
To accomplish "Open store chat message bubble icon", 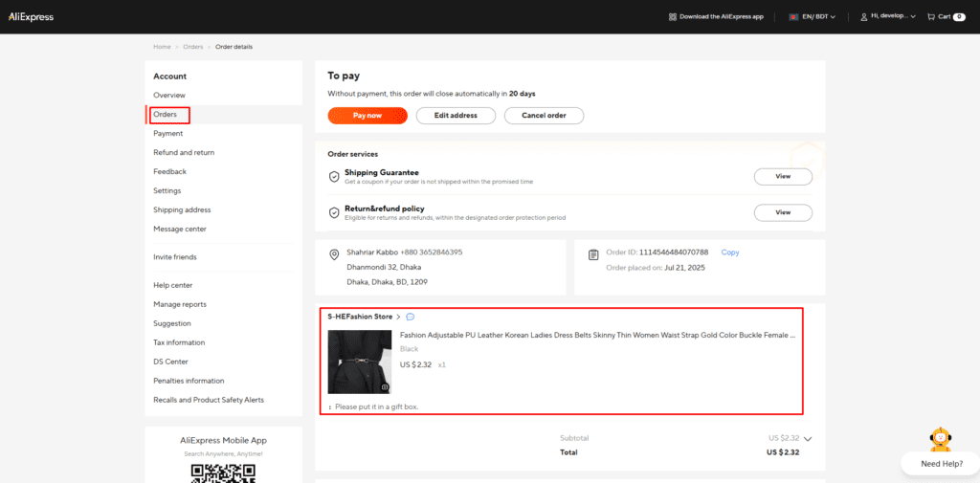I will pyautogui.click(x=410, y=317).
